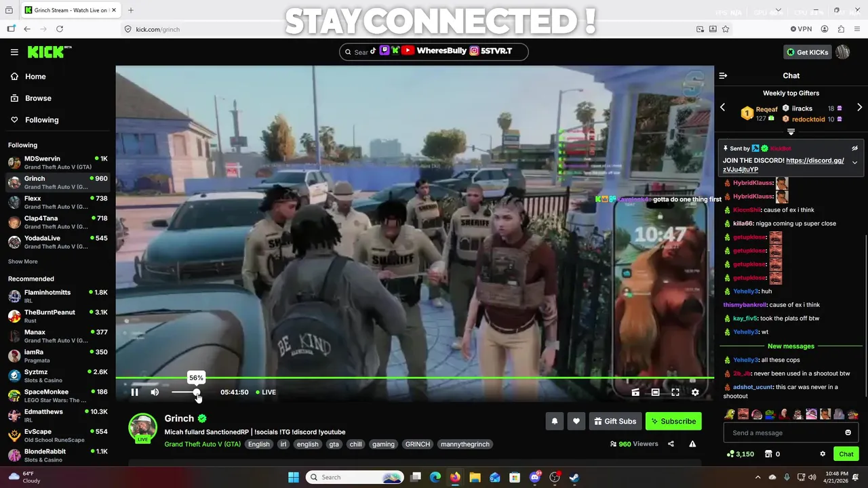This screenshot has width=868, height=488.
Task: Follow Grinch with heart button
Action: pos(576,421)
